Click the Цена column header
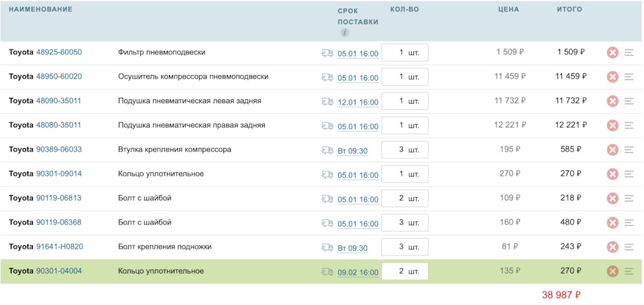644x305 pixels. (508, 9)
